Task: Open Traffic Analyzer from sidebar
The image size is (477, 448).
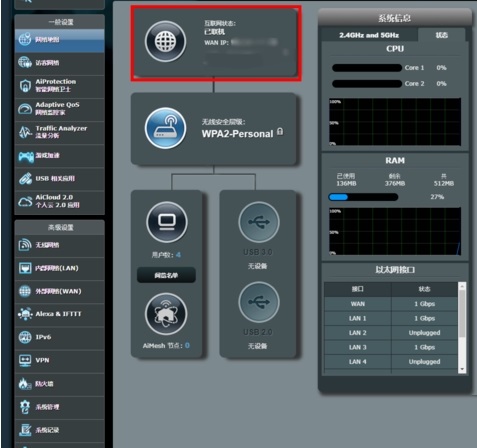Action: (x=60, y=132)
